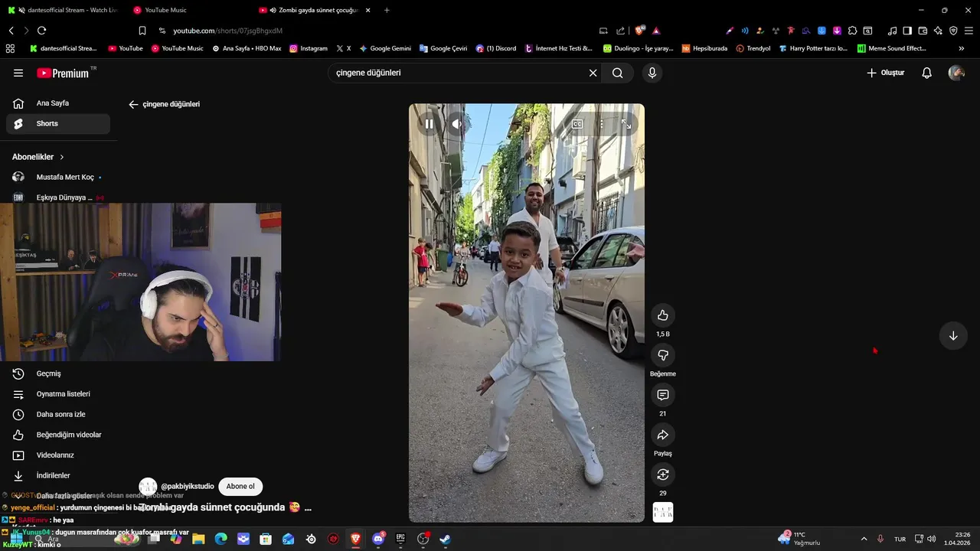Open the Short's sound thumbnail

pos(663,512)
